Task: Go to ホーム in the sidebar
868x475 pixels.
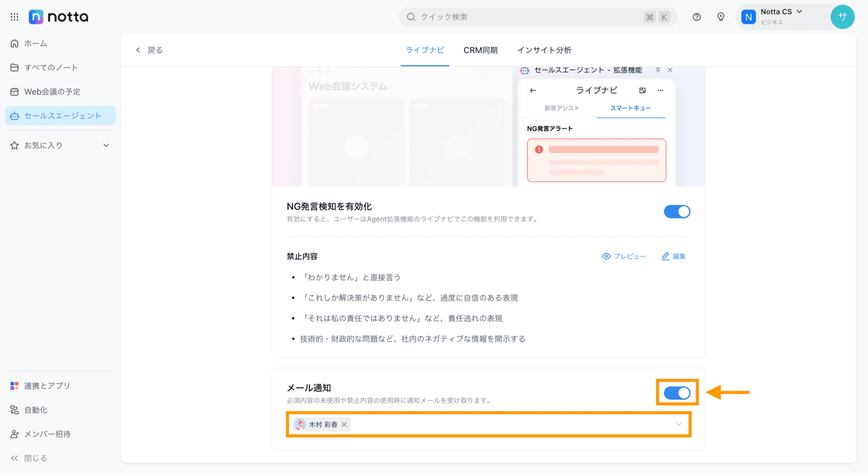Action: [x=60, y=43]
